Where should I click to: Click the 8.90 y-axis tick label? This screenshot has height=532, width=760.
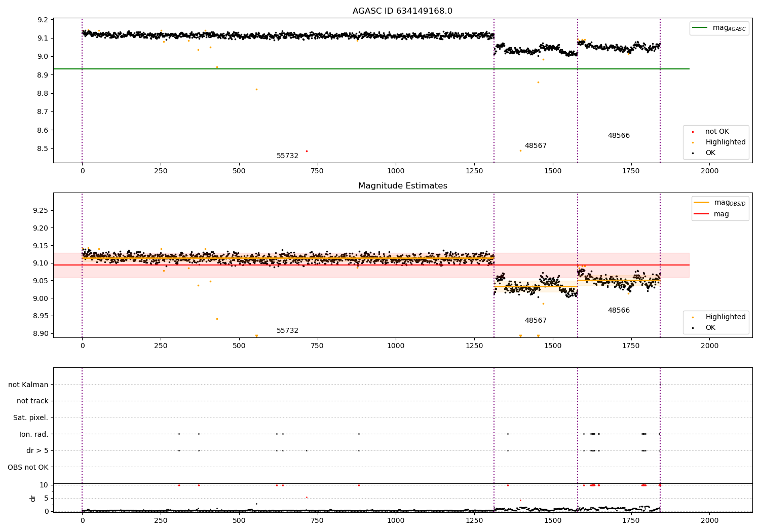42,333
